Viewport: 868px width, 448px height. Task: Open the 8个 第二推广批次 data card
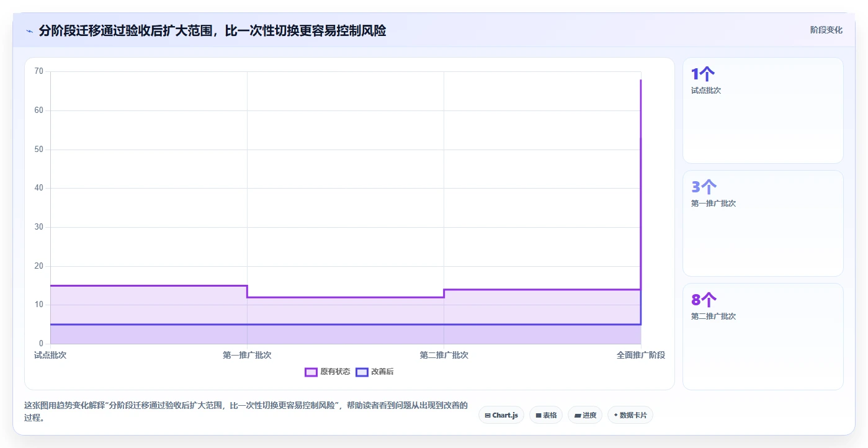click(763, 336)
